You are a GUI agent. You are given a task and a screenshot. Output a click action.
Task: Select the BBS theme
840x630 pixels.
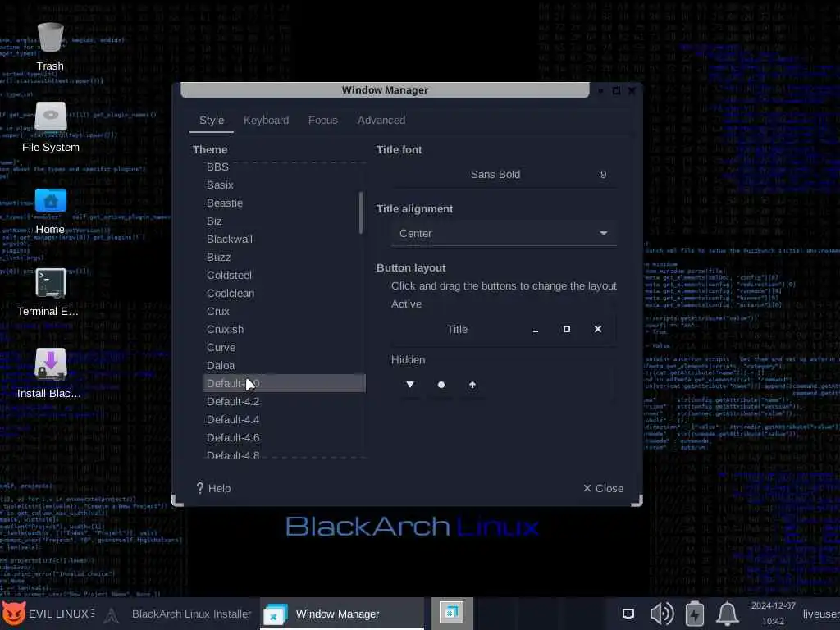pos(284,167)
